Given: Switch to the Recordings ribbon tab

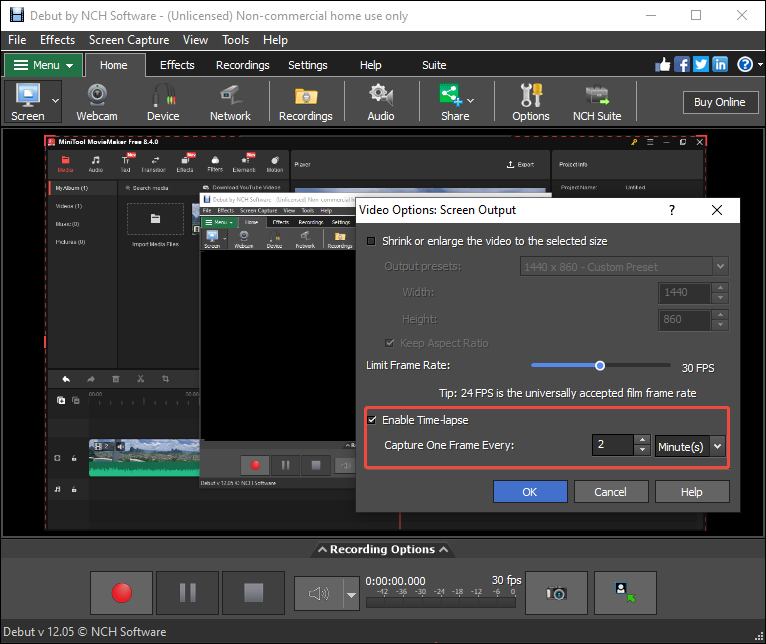Looking at the screenshot, I should (x=243, y=65).
